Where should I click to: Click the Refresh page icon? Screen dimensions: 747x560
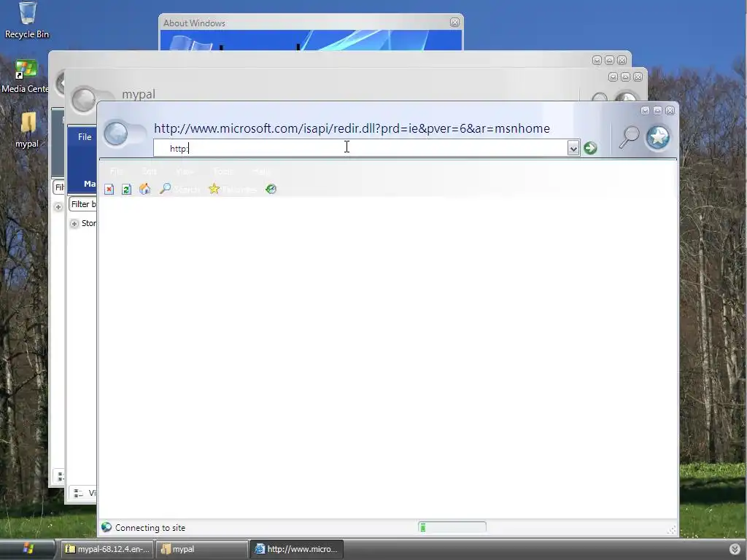point(126,190)
